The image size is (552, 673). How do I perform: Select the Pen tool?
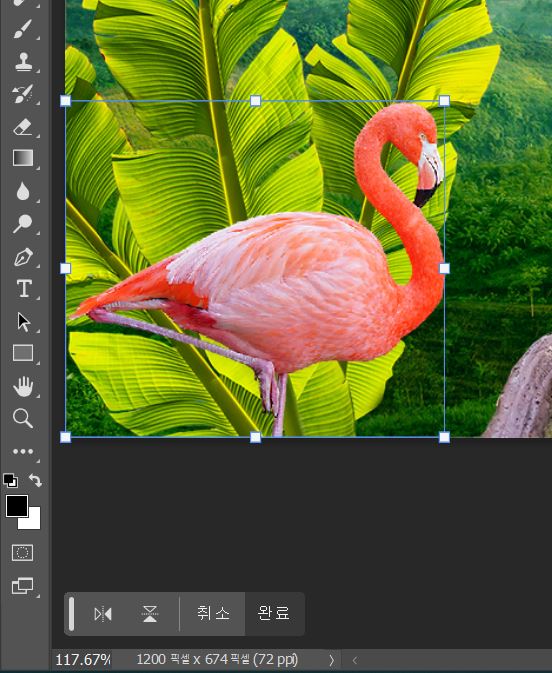click(x=23, y=257)
